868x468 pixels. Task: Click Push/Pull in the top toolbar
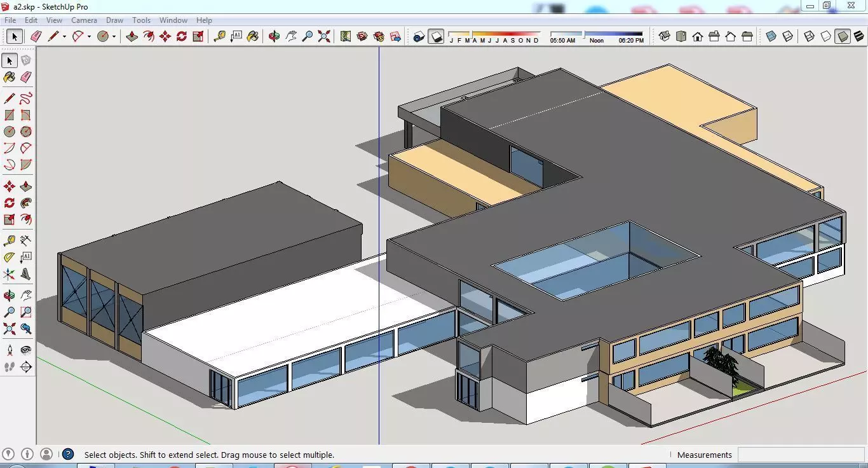(132, 36)
